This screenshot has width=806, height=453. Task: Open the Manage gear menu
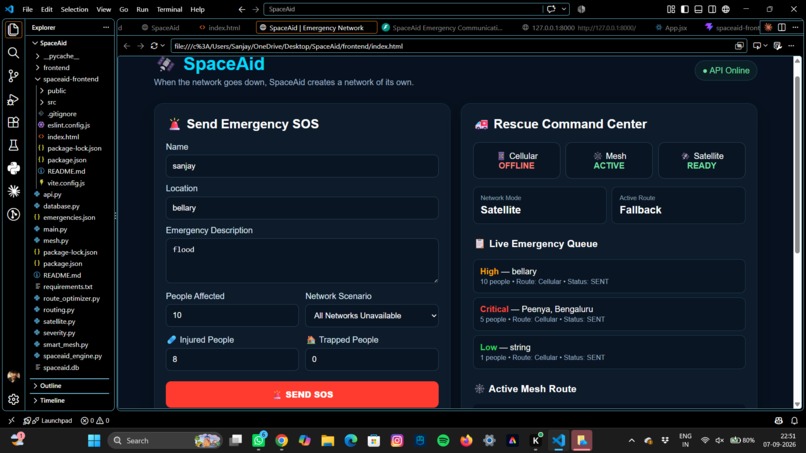coord(13,399)
